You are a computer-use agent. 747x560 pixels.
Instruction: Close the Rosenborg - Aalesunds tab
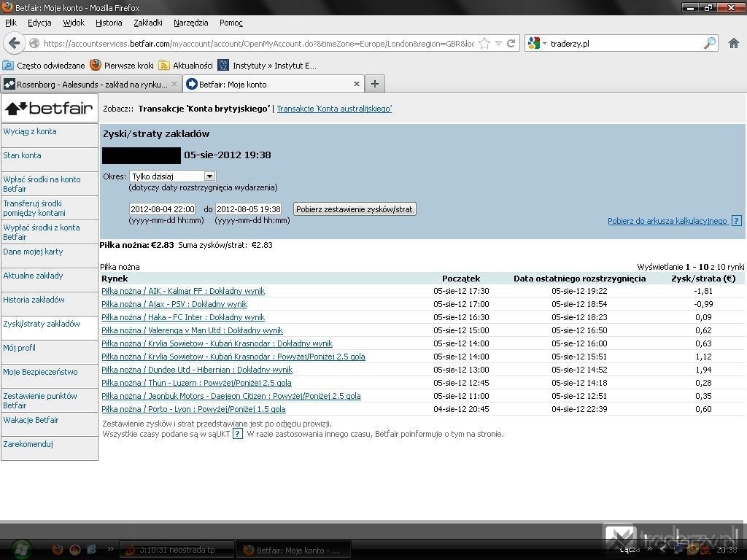pyautogui.click(x=174, y=84)
